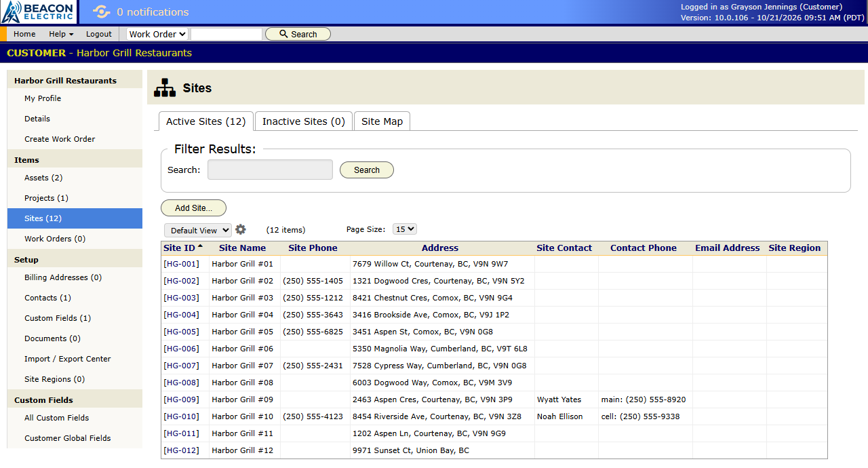Focus the top bar search text field
868x468 pixels.
coord(226,34)
